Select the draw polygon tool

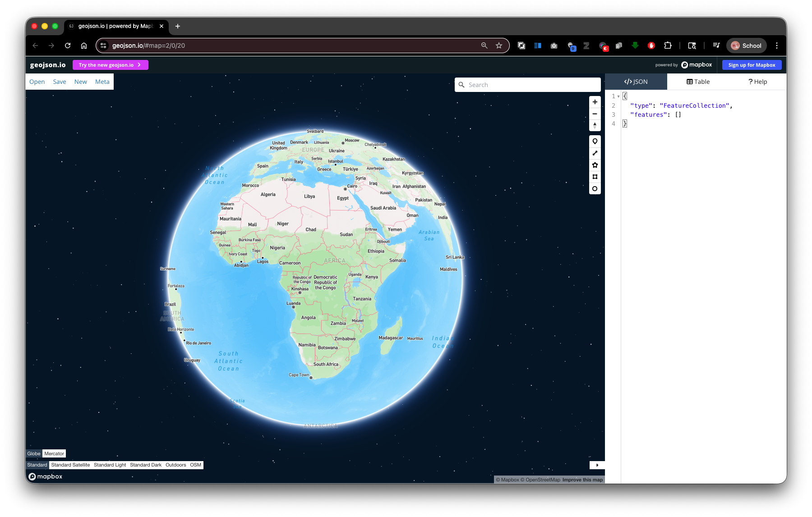click(595, 165)
